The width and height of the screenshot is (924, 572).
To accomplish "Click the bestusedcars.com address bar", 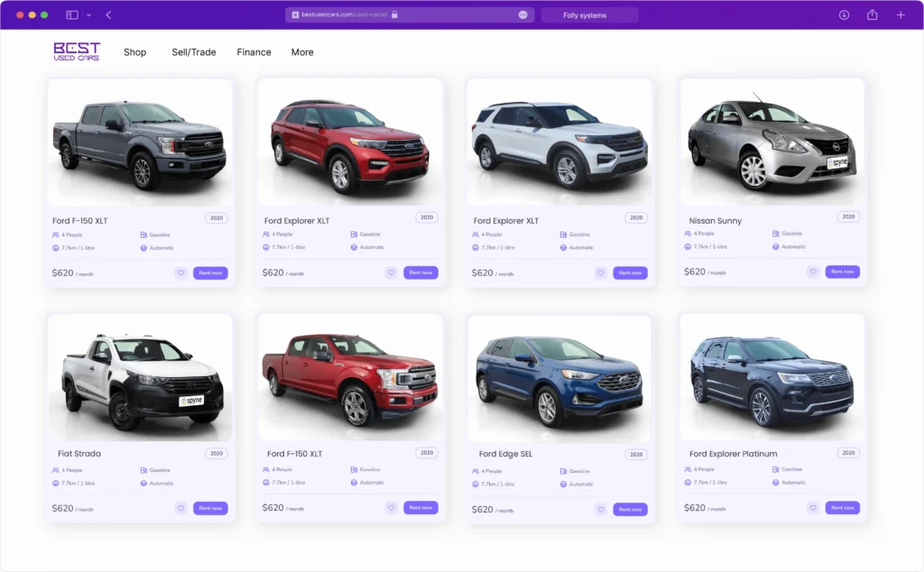I will coord(410,14).
